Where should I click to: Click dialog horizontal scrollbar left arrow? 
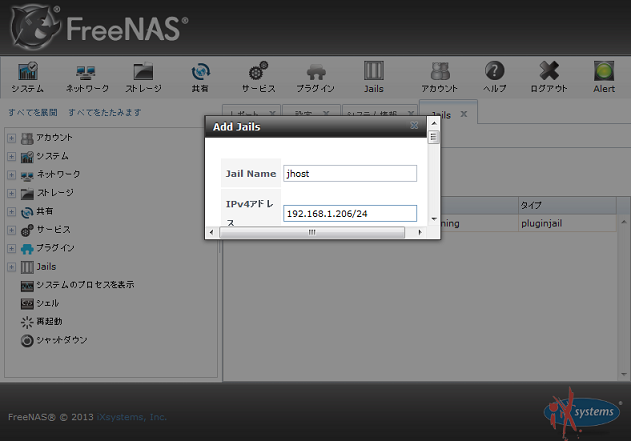tap(212, 232)
